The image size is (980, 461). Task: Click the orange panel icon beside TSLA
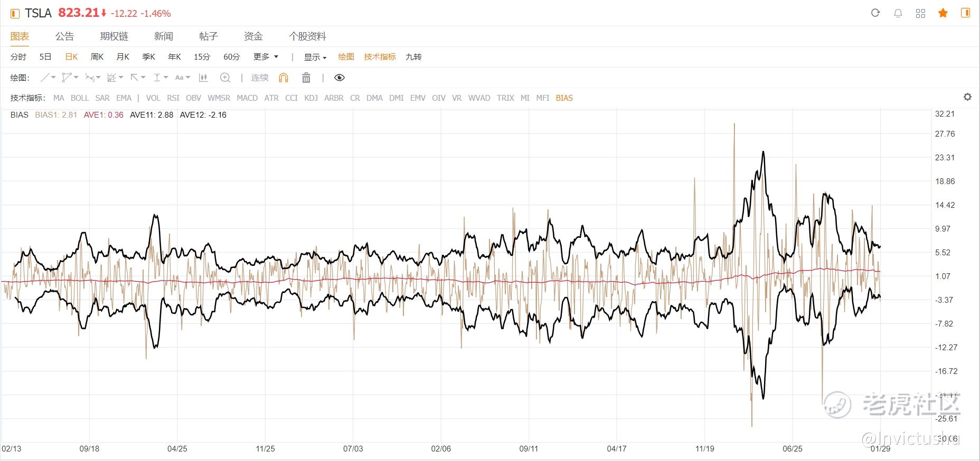15,13
